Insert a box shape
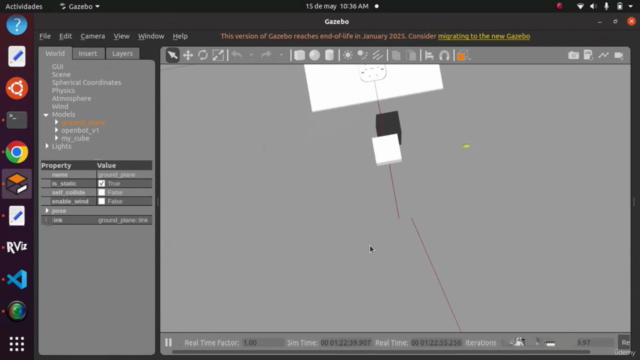 pos(299,55)
